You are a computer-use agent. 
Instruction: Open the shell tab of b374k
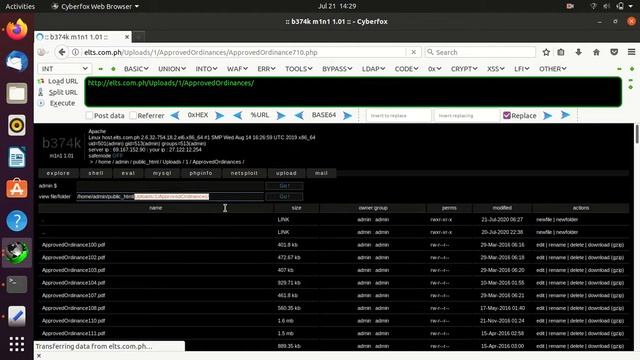[96, 173]
